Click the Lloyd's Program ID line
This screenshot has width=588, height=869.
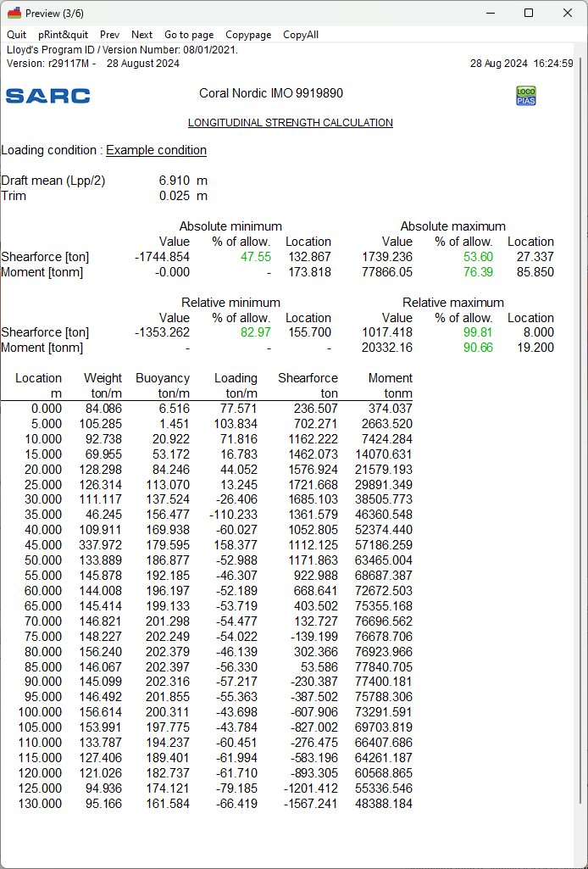(122, 50)
